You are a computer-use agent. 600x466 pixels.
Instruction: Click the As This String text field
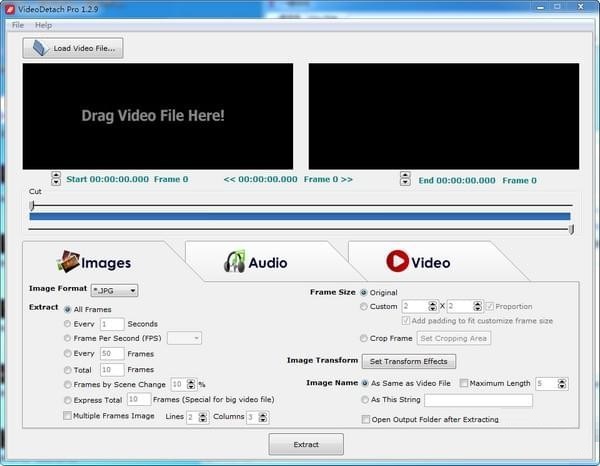(478, 400)
